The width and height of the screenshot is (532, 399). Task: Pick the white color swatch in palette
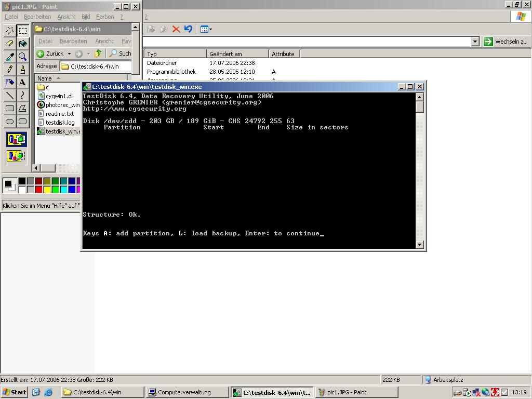coord(22,189)
